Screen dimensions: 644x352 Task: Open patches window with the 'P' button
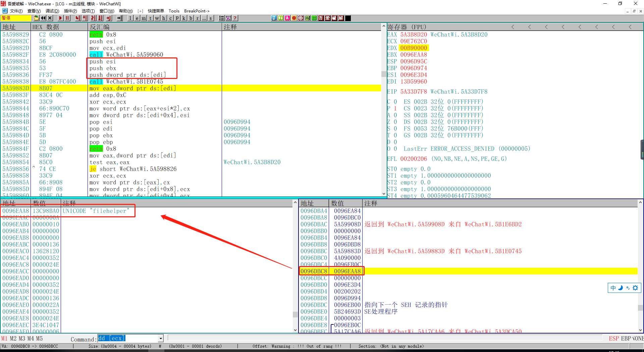point(177,18)
